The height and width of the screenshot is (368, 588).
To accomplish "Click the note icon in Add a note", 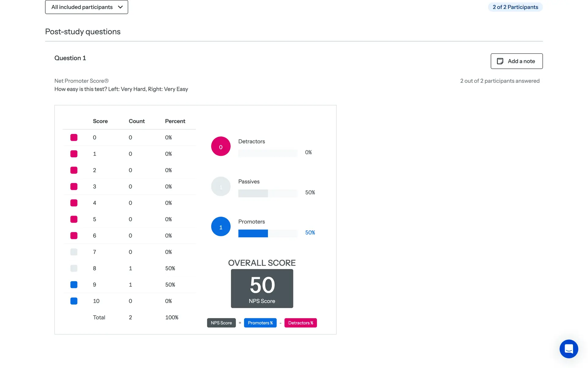I will (x=500, y=61).
